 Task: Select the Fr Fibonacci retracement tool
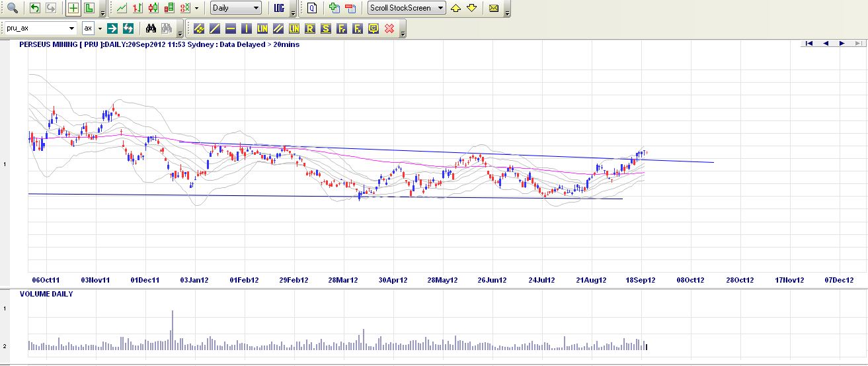point(342,28)
